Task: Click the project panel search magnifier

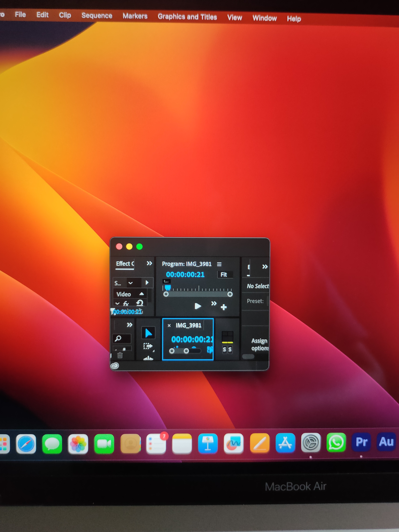Action: click(118, 338)
